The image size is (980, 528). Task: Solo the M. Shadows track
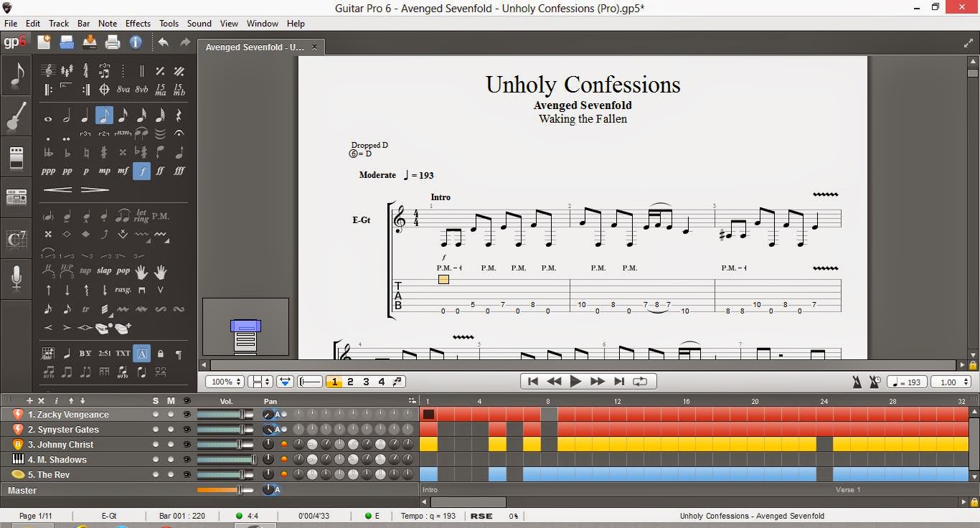[x=156, y=459]
